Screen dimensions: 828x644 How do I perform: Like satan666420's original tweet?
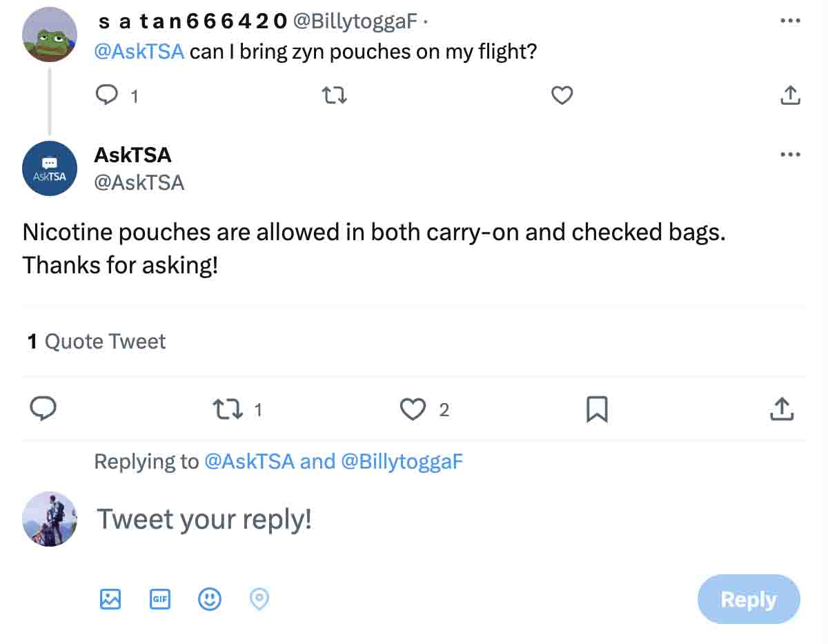click(562, 95)
